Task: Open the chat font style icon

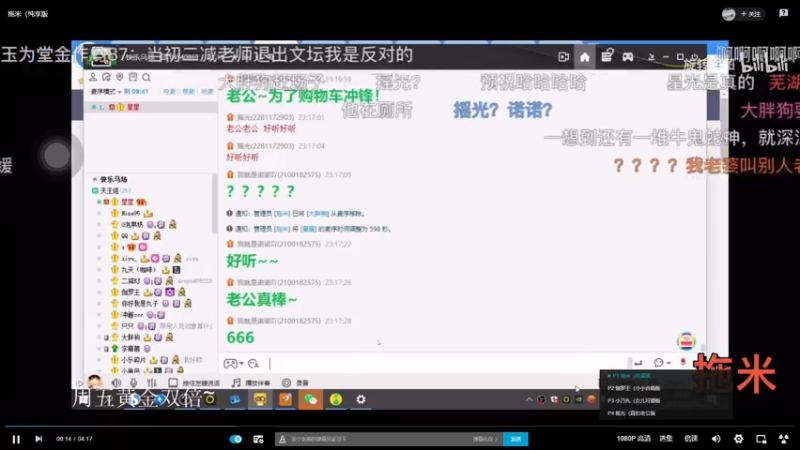Action: [254, 363]
